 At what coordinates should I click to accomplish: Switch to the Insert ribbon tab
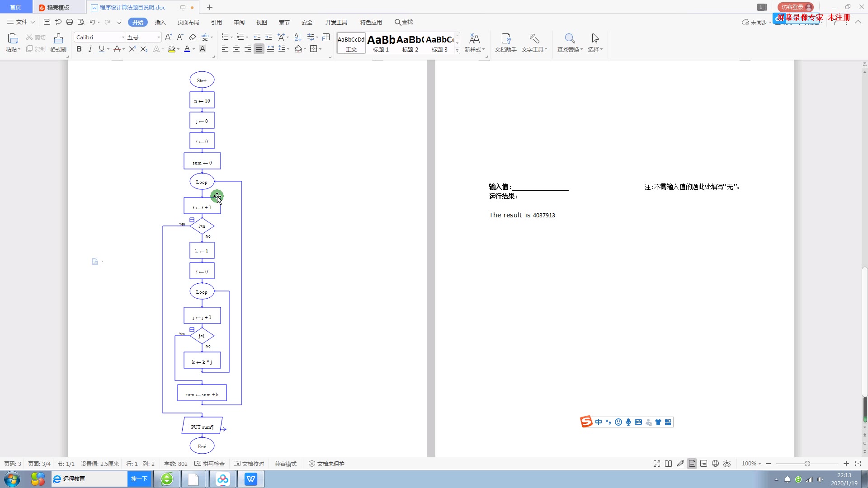160,22
